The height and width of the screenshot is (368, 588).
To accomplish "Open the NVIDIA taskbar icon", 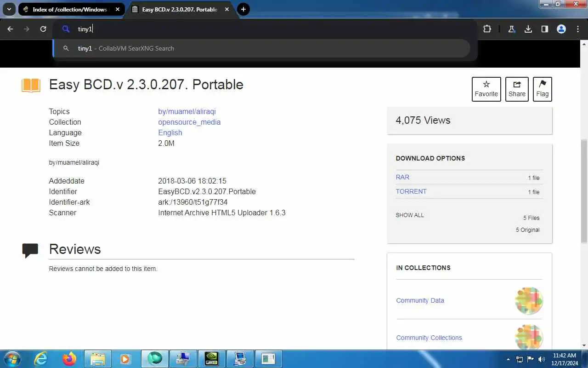I will coord(211,359).
